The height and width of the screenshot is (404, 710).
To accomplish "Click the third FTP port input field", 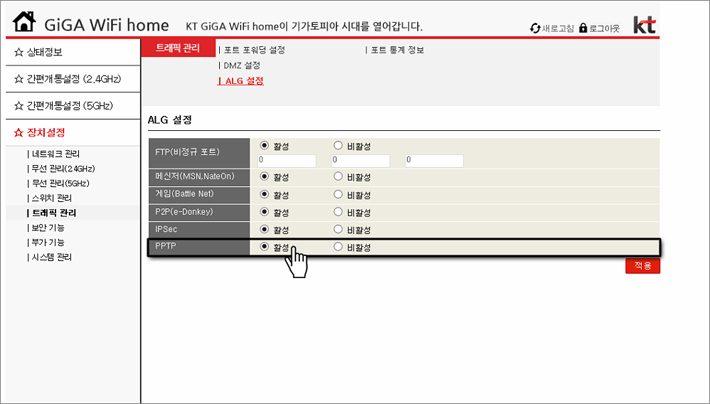I will click(434, 160).
